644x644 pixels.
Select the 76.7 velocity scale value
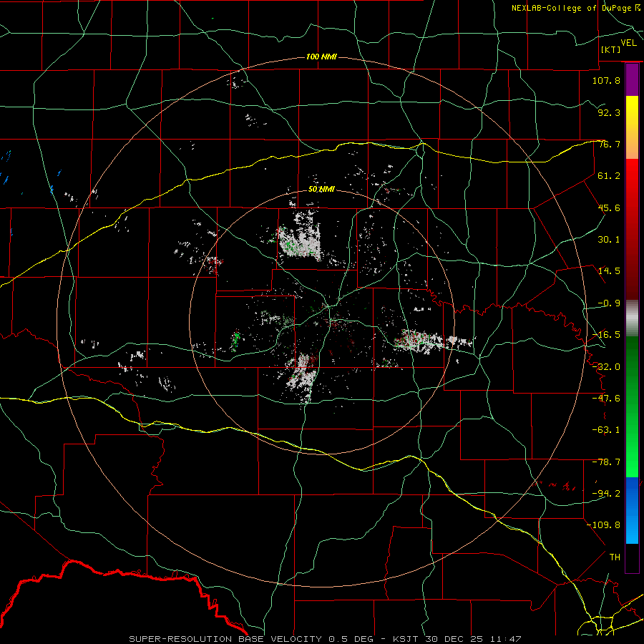coord(609,144)
